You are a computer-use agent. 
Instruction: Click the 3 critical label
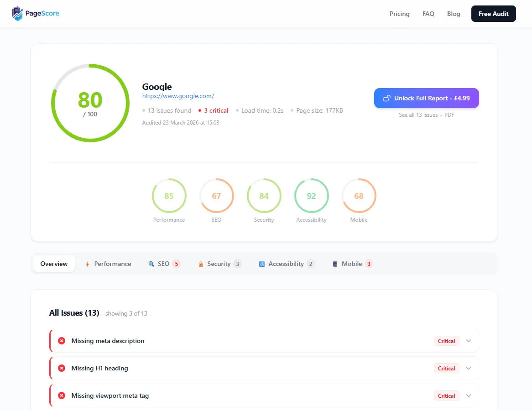[216, 110]
